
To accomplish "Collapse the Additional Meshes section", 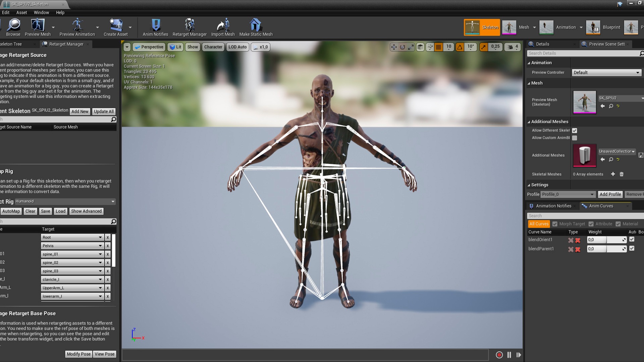I will point(529,122).
